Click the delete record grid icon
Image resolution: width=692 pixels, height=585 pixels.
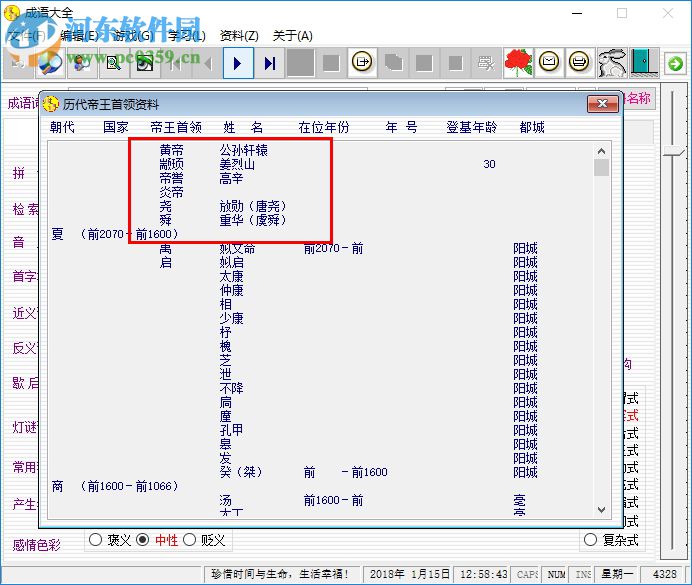pyautogui.click(x=486, y=63)
